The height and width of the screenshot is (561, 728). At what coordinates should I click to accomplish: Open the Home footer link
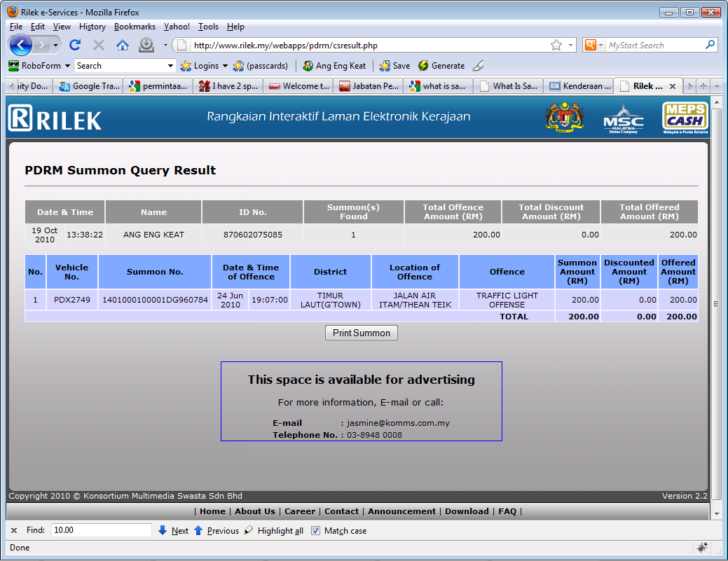(x=212, y=511)
